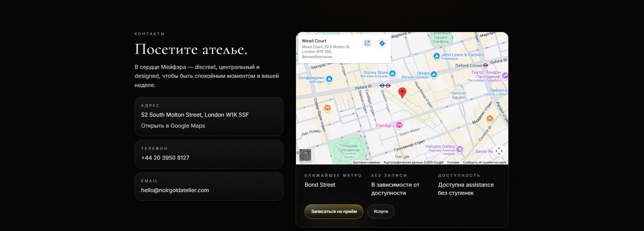
Task: Switch the map to satellite view
Action: click(305, 155)
